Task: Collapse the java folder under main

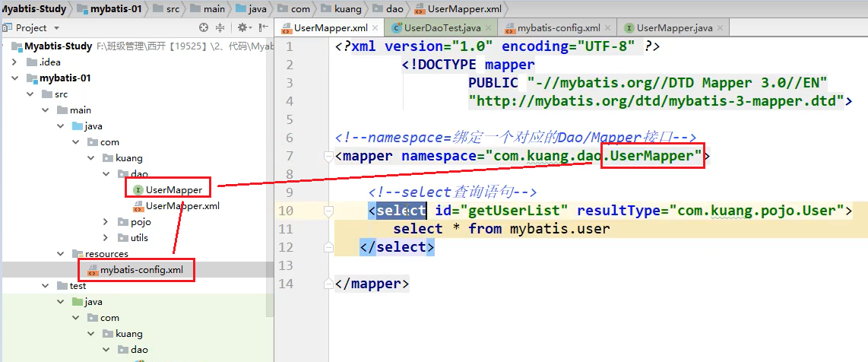Action: [61, 126]
